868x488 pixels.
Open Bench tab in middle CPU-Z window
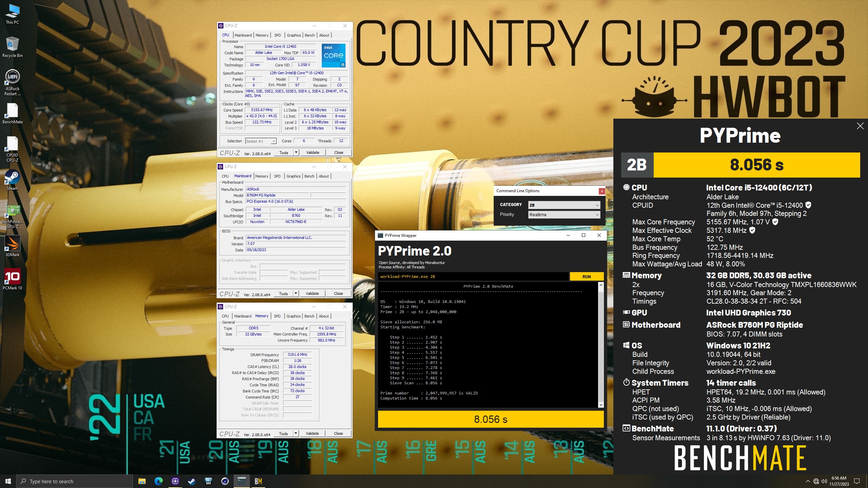pyautogui.click(x=309, y=176)
